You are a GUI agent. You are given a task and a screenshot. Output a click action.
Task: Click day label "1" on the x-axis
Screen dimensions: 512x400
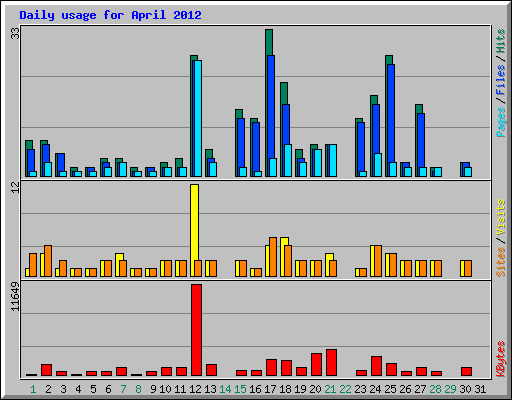(x=33, y=389)
